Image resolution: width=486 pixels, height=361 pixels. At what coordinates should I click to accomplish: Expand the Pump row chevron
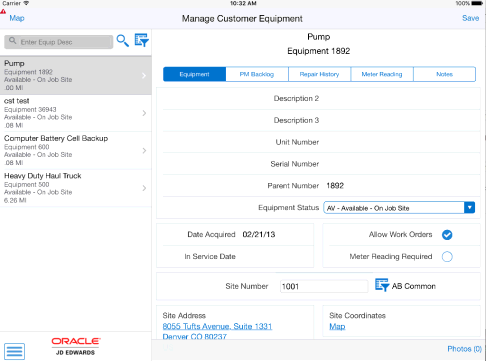point(144,76)
